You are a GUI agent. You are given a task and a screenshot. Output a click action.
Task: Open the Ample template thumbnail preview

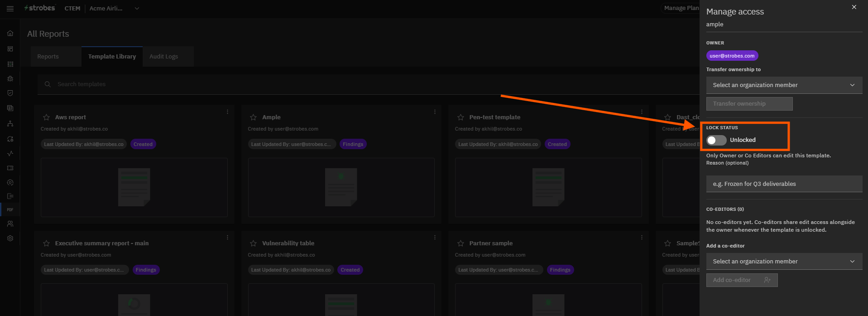coord(341,187)
